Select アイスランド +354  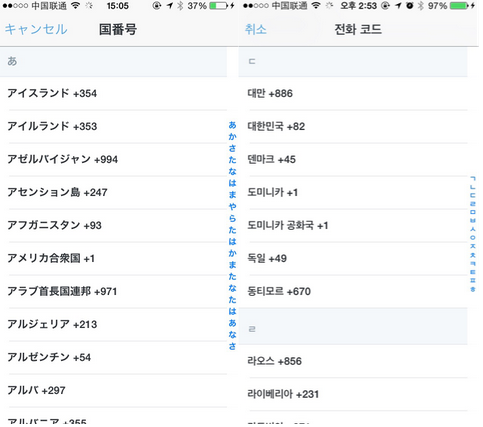[114, 93]
